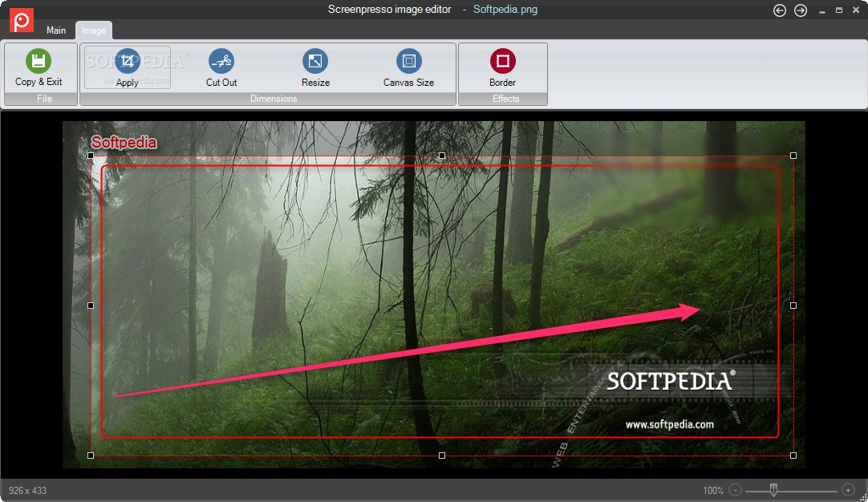868x502 pixels.
Task: Zoom out with the minus button
Action: 735,490
